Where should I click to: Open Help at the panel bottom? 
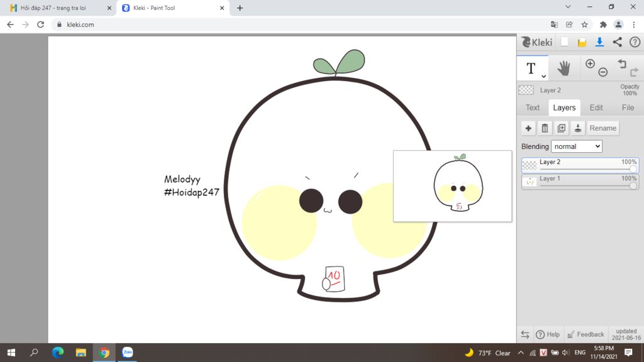coord(548,334)
